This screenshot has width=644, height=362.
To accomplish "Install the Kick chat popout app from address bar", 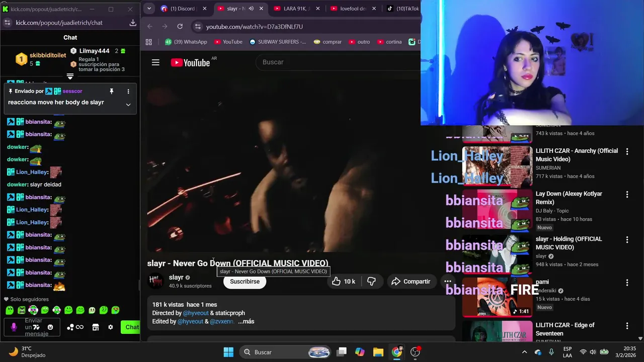I will [133, 23].
